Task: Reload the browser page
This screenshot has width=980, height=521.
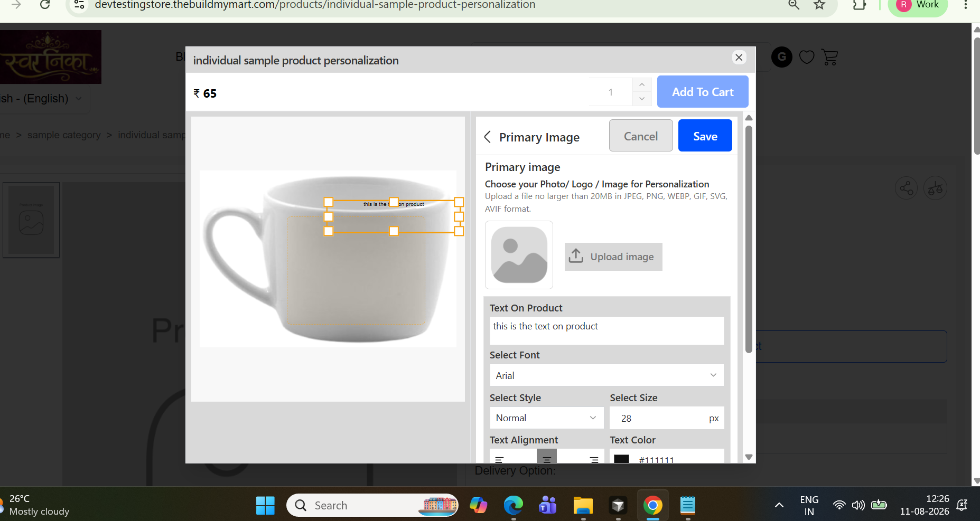Action: (45, 5)
